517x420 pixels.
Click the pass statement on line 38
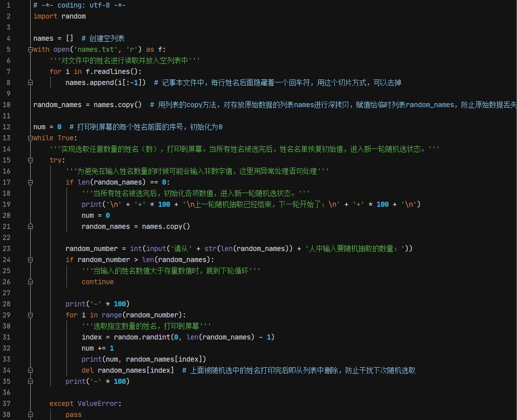pos(73,414)
